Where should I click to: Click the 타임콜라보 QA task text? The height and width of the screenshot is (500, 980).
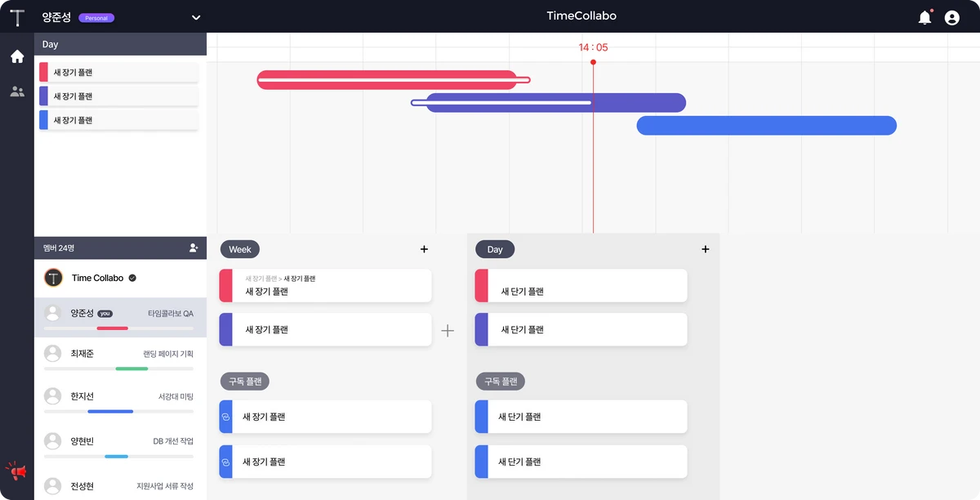[x=171, y=314]
